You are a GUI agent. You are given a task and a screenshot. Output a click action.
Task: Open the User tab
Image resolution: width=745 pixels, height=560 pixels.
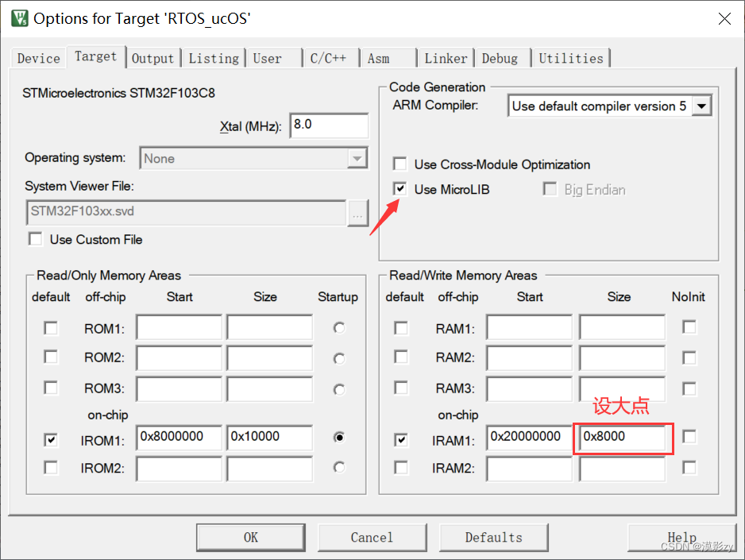pos(274,59)
